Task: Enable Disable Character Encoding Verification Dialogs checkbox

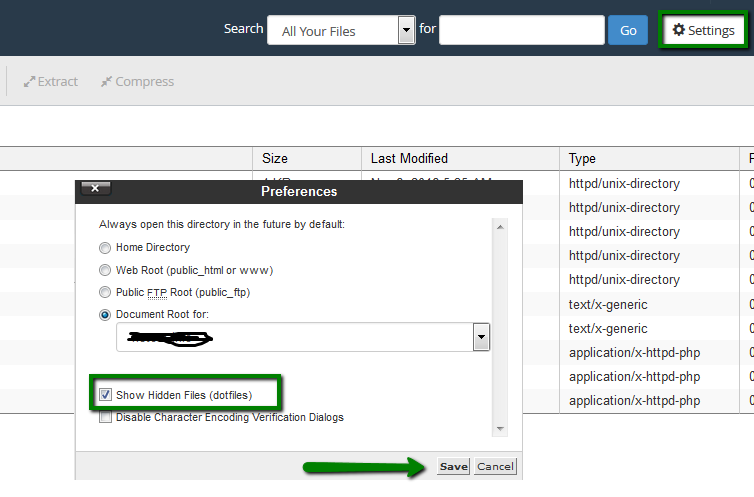Action: (x=106, y=418)
